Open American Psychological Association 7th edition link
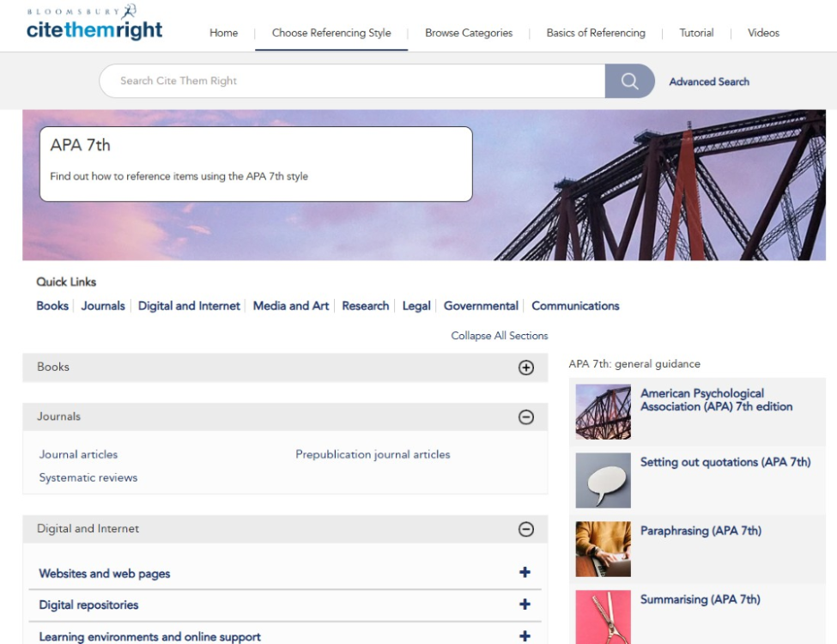This screenshot has width=837, height=644. pyautogui.click(x=716, y=400)
